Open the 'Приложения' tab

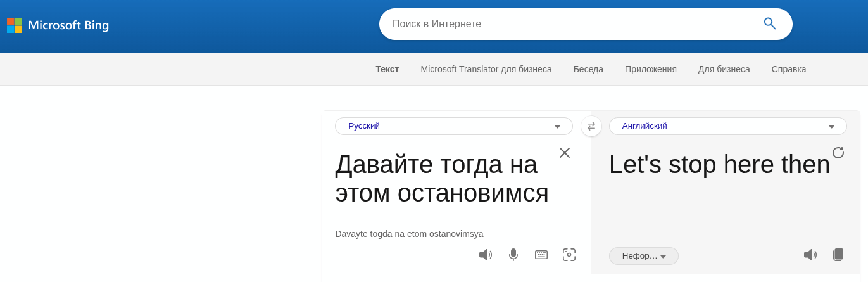651,69
